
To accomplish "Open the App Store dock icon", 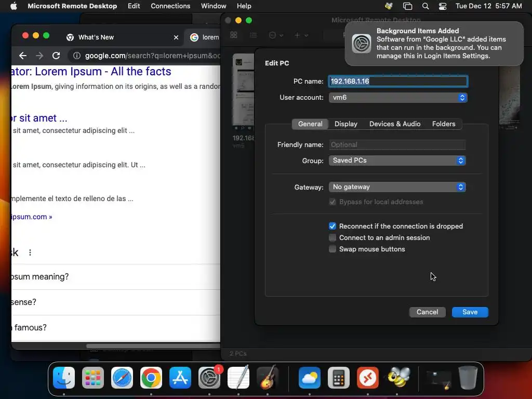I will click(x=180, y=378).
